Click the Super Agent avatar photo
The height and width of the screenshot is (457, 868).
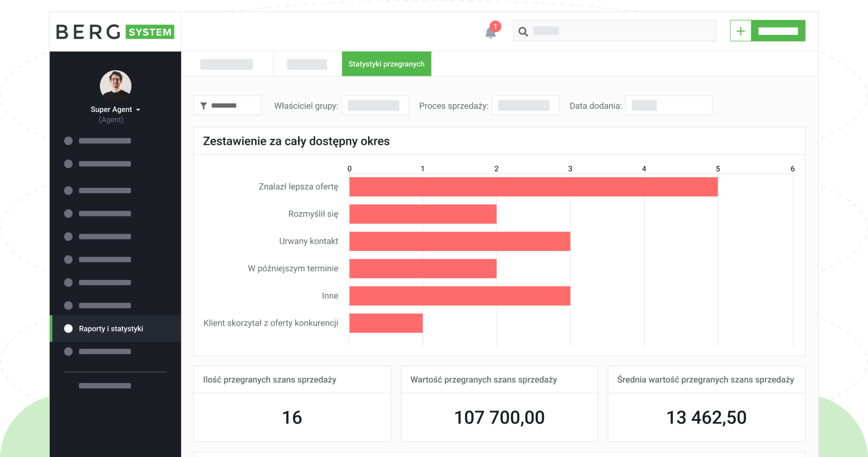115,85
